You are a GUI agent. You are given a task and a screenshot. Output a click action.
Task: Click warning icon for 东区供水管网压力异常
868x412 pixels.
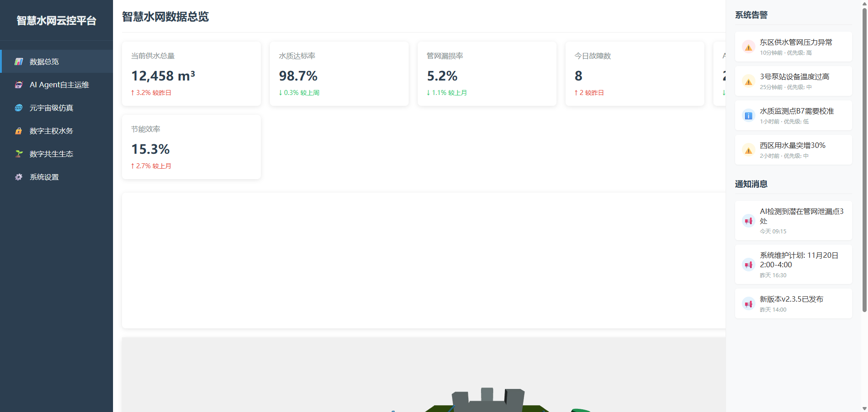[x=749, y=47]
